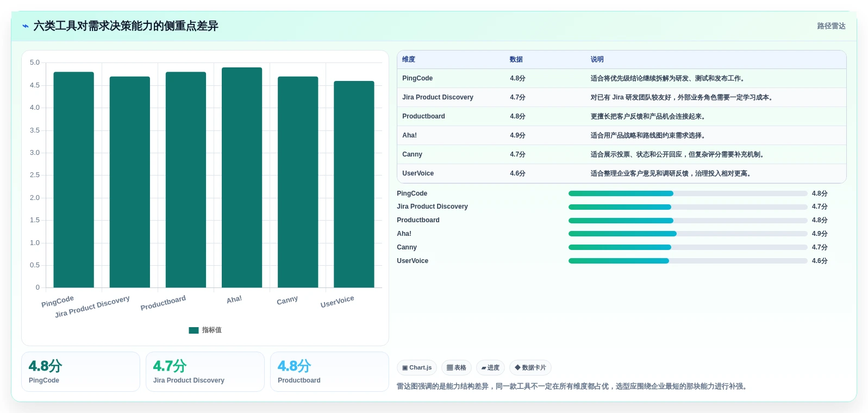The width and height of the screenshot is (868, 413).
Task: Click the 4.6分 value beside the progress bar
Action: coord(820,261)
